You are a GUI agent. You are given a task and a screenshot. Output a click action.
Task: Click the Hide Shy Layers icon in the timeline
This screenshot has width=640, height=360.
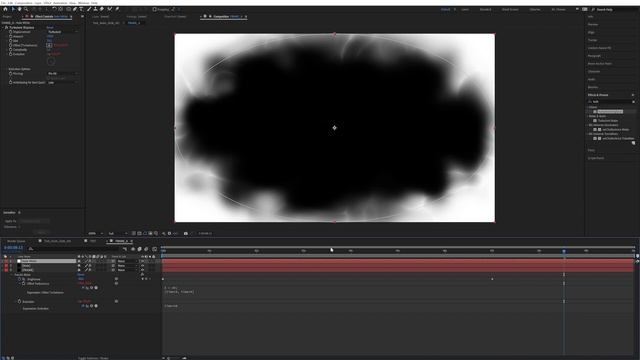[133, 249]
